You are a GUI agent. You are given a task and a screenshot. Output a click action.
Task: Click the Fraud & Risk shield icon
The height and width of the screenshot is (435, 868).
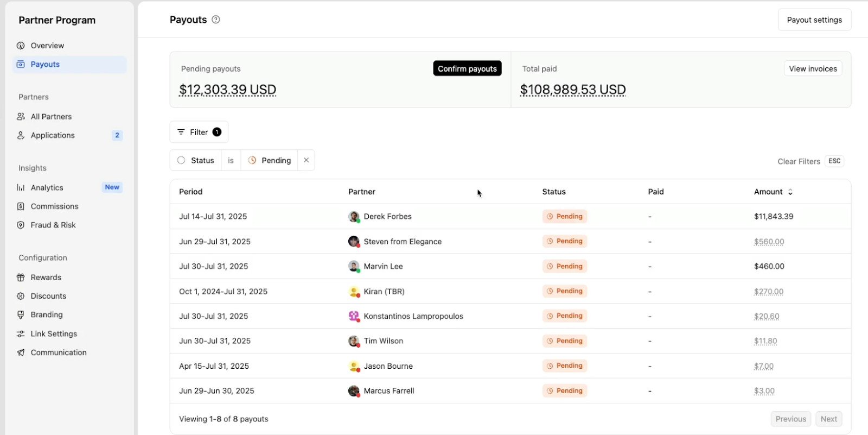point(21,225)
